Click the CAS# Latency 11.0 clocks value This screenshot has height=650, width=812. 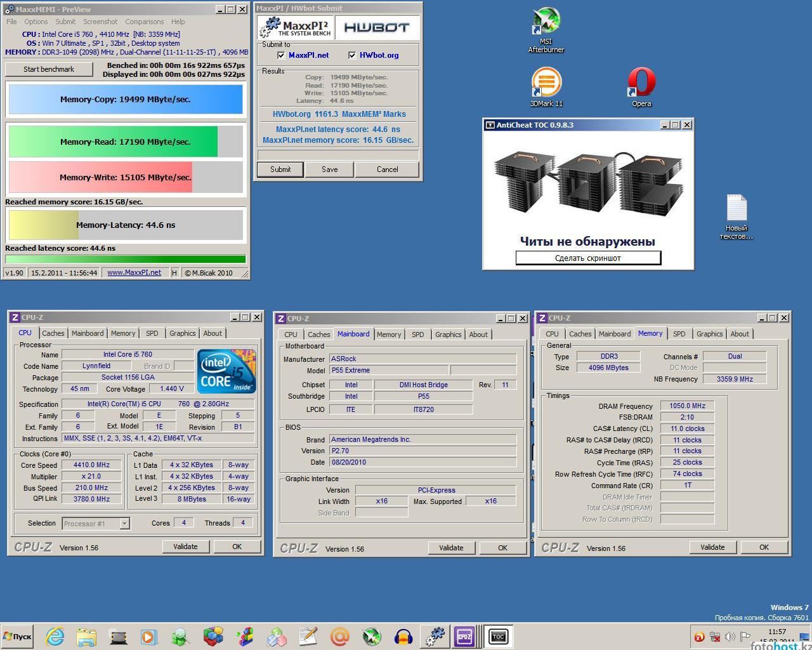[x=687, y=428]
